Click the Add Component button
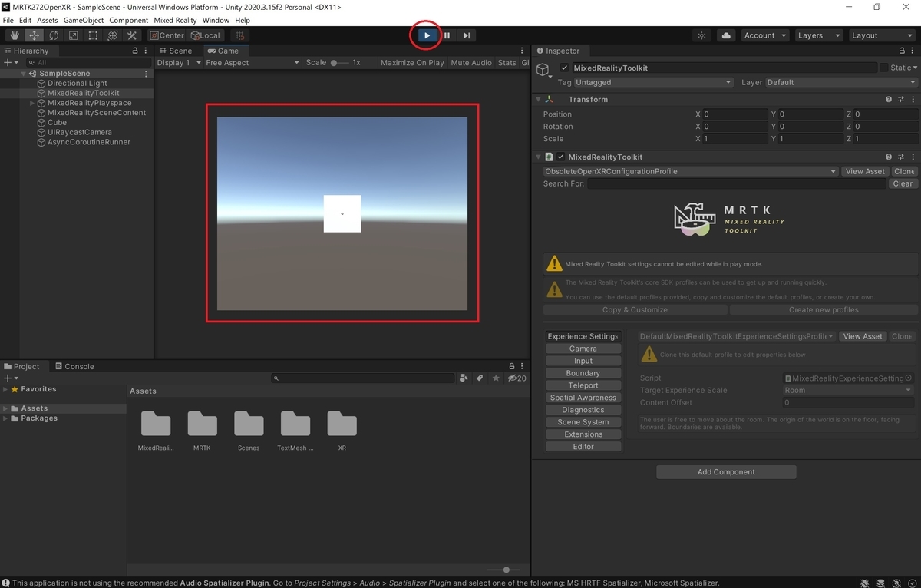Screen dimensions: 921x588 726,472
